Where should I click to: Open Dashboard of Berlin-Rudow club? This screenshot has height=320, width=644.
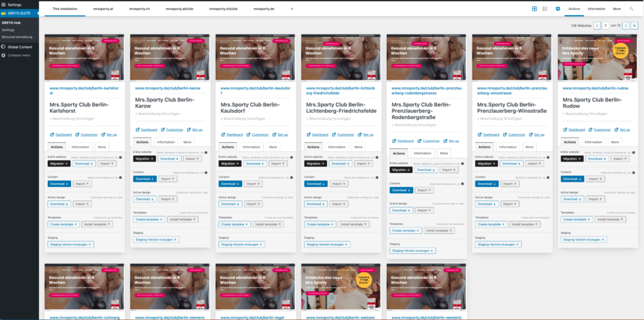coord(574,130)
